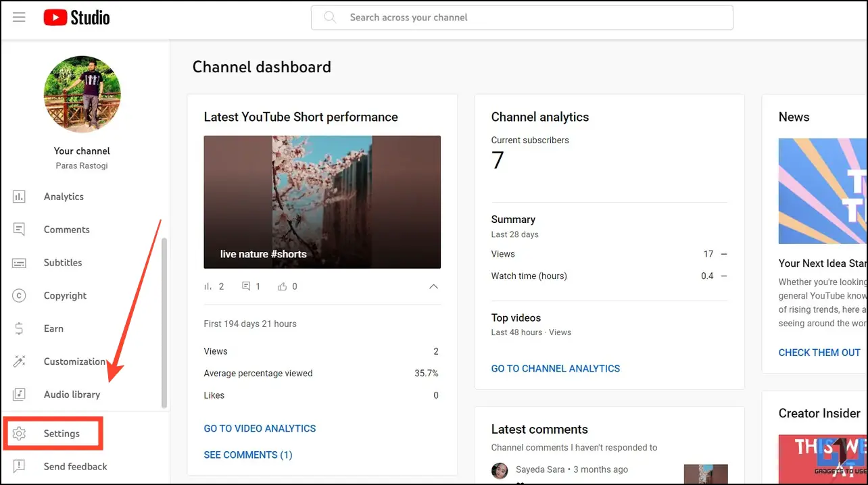Viewport: 868px width, 485px height.
Task: Open Customization in the sidebar
Action: coord(74,361)
